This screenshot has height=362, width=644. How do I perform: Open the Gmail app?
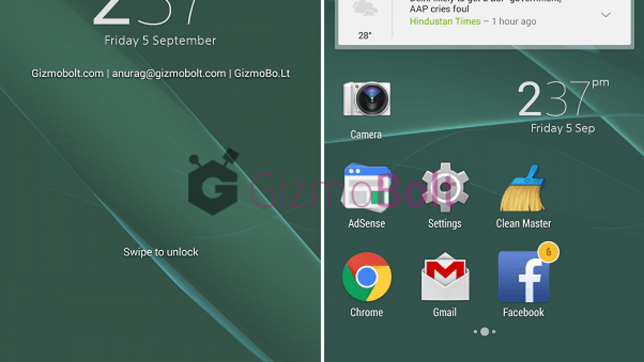[x=445, y=277]
